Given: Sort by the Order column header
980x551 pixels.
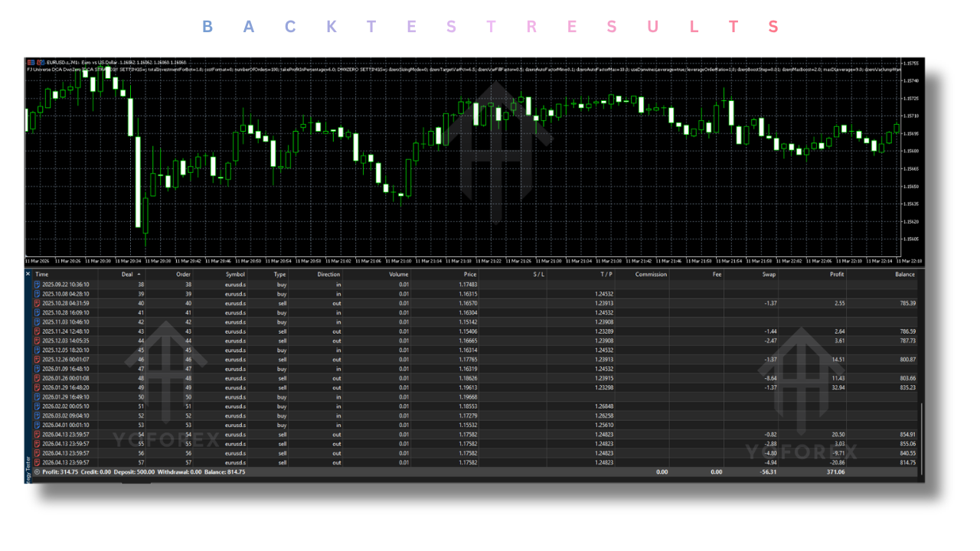Looking at the screenshot, I should 183,274.
